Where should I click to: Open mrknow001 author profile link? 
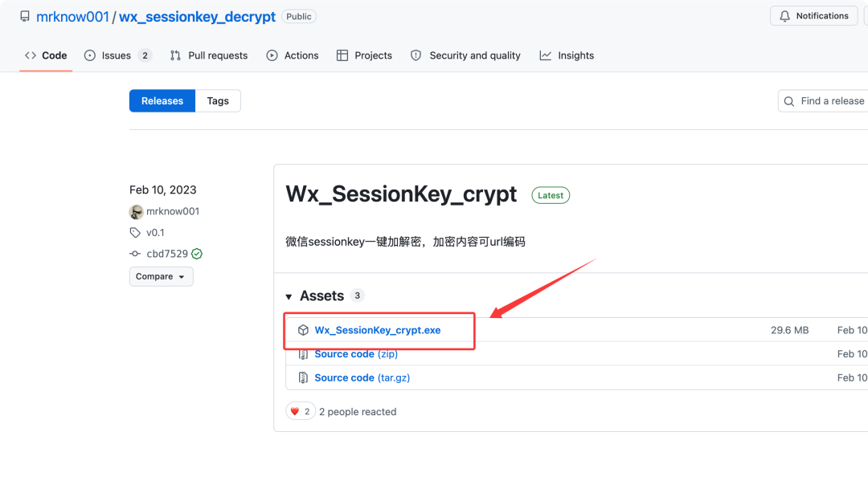(173, 211)
